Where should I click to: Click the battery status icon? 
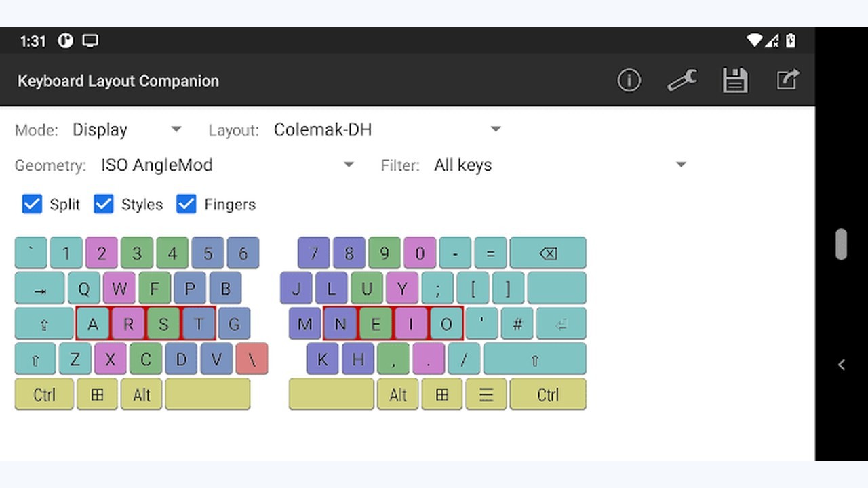(791, 41)
